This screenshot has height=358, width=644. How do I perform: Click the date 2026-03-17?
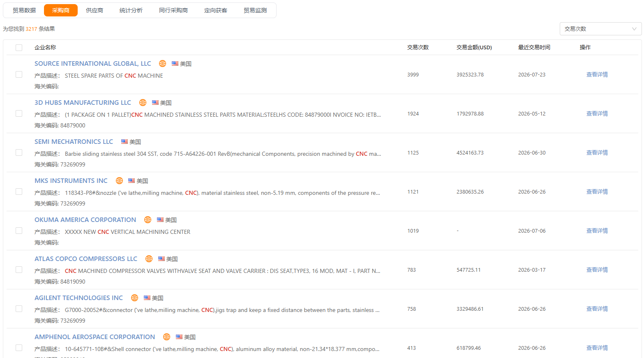click(x=532, y=270)
